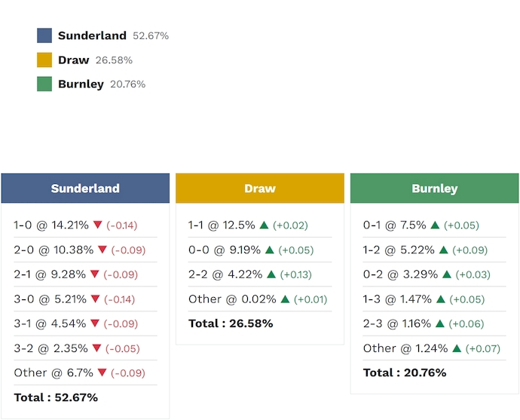Click the red down arrow beside 2-0 score
Image resolution: width=520 pixels, height=420 pixels.
[x=102, y=250]
